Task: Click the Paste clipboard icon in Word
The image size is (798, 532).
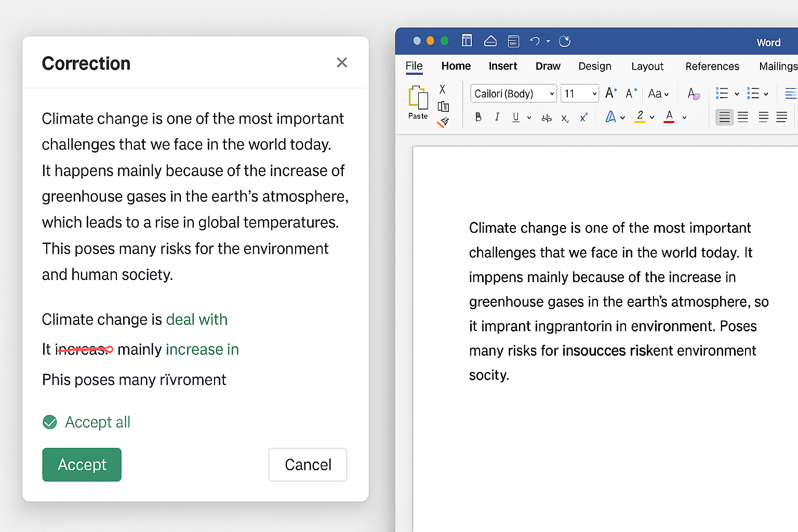Action: point(418,98)
